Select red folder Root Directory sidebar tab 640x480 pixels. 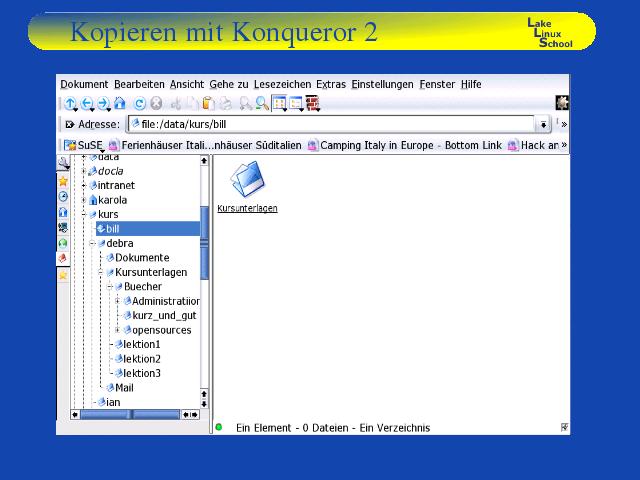pyautogui.click(x=63, y=258)
